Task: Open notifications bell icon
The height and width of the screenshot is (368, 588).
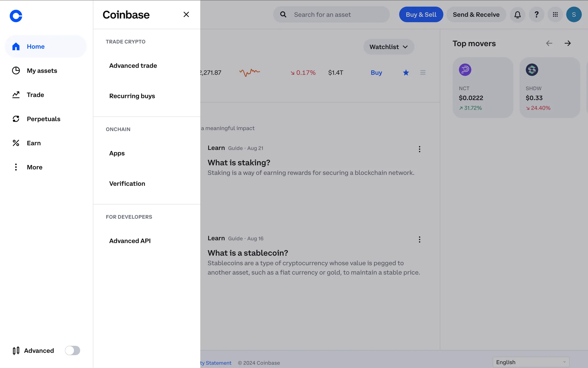Action: point(517,14)
